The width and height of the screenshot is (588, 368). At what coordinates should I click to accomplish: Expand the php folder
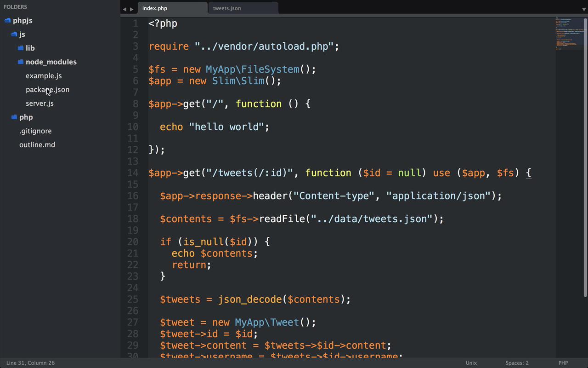pyautogui.click(x=26, y=117)
